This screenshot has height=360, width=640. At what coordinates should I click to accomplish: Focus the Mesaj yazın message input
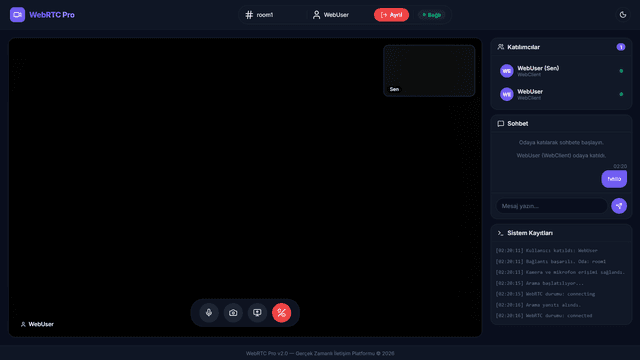pos(551,206)
